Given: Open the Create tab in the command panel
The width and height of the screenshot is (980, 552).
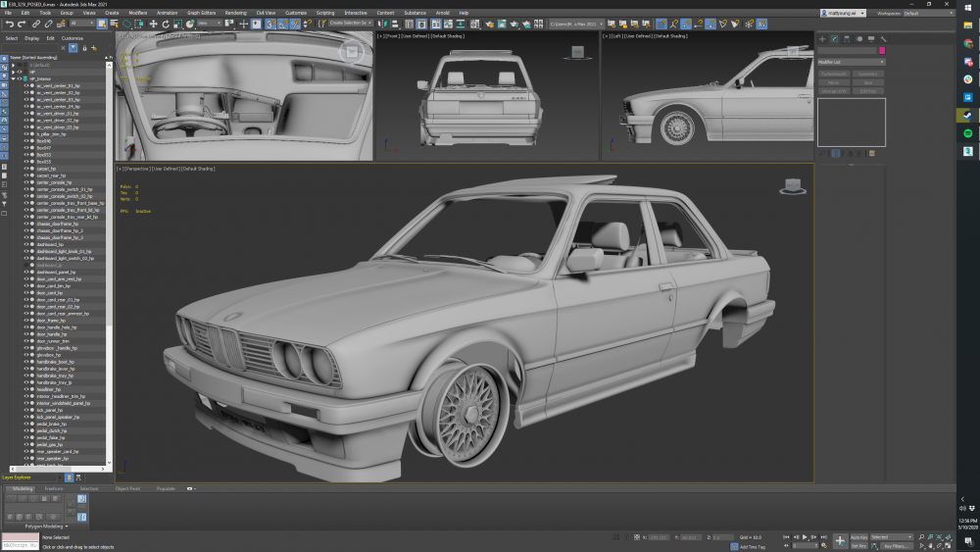Looking at the screenshot, I should point(822,39).
